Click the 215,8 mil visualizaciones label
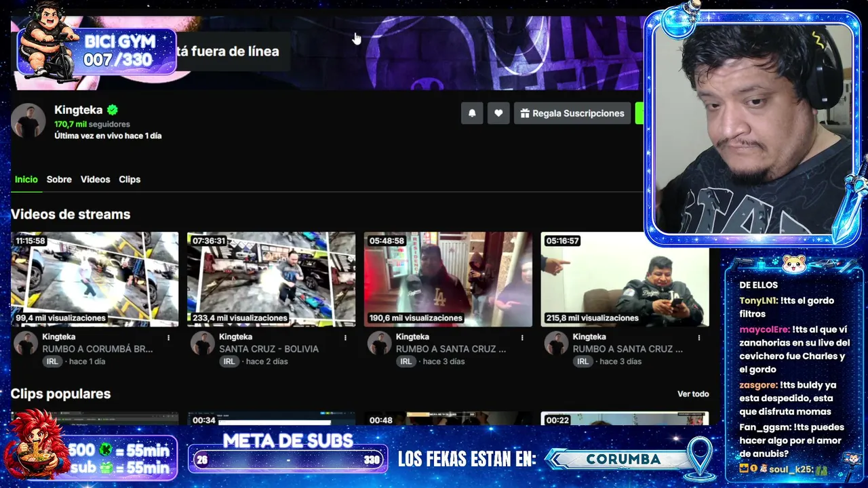This screenshot has height=488, width=868. [593, 318]
